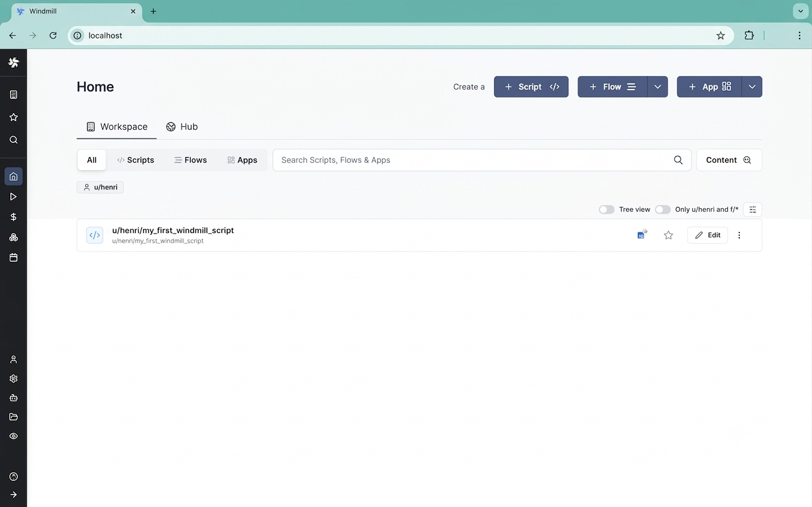Open Variables via sidebar dollar icon

pos(13,217)
